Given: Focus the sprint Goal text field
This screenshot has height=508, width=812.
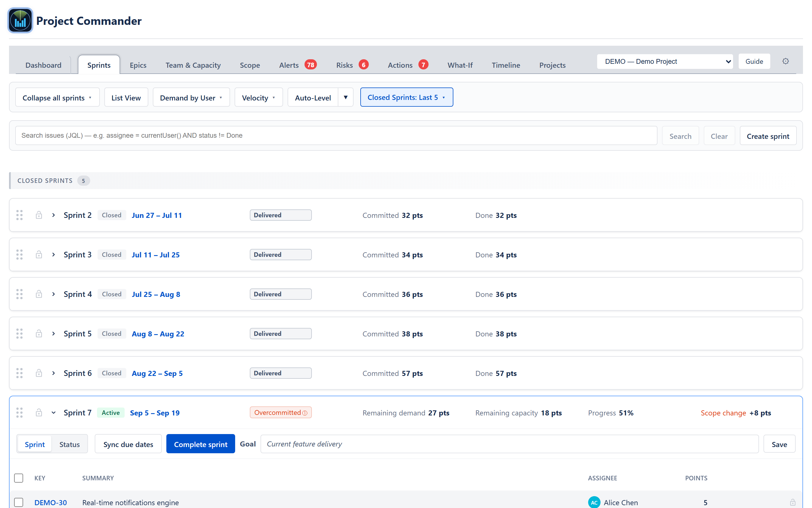Looking at the screenshot, I should coord(509,444).
